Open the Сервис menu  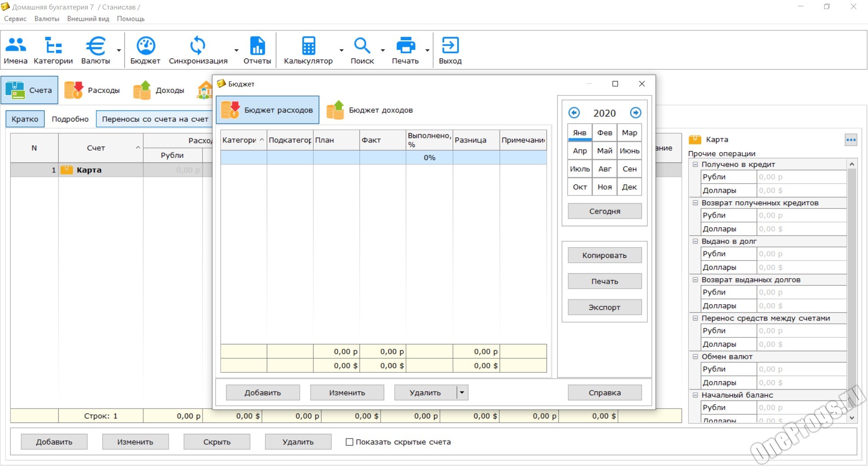[x=15, y=19]
